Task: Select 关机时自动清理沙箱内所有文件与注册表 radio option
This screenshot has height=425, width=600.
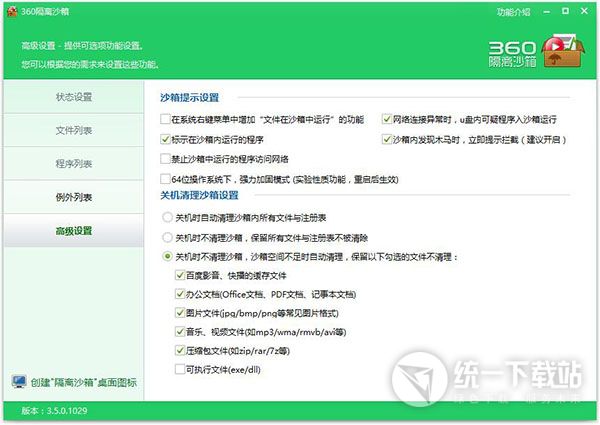Action: (167, 217)
